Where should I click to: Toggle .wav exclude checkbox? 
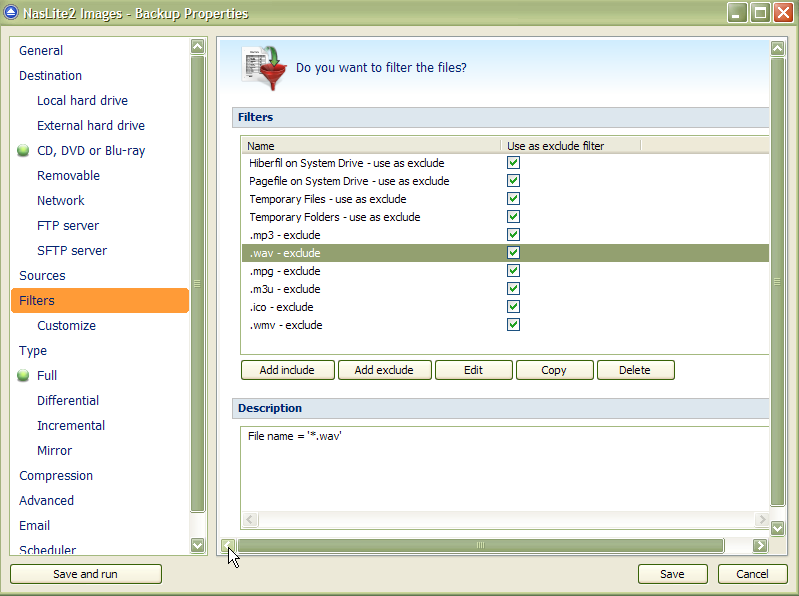pyautogui.click(x=513, y=253)
